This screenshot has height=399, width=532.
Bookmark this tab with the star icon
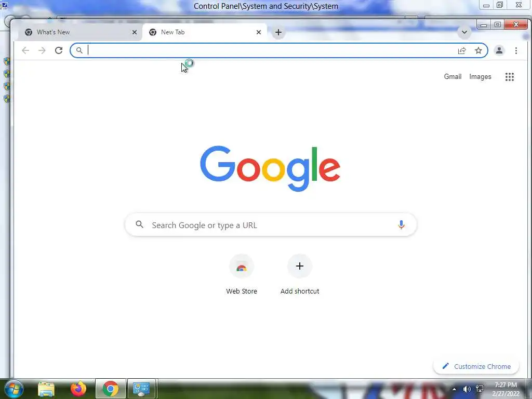point(478,50)
